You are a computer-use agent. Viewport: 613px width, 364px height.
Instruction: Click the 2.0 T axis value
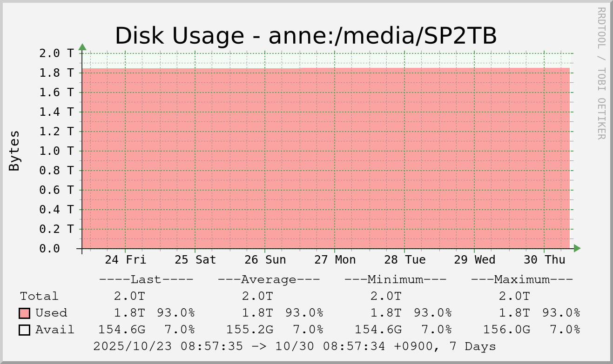coord(56,53)
